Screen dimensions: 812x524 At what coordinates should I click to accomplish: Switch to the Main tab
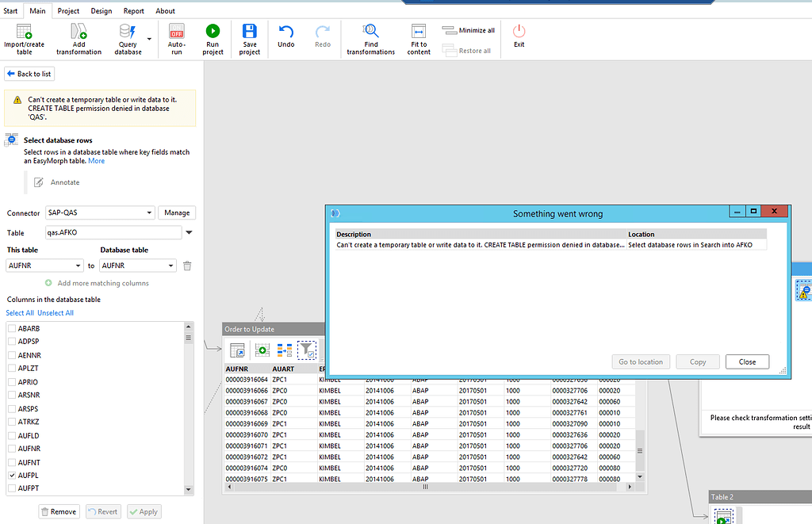pyautogui.click(x=37, y=11)
